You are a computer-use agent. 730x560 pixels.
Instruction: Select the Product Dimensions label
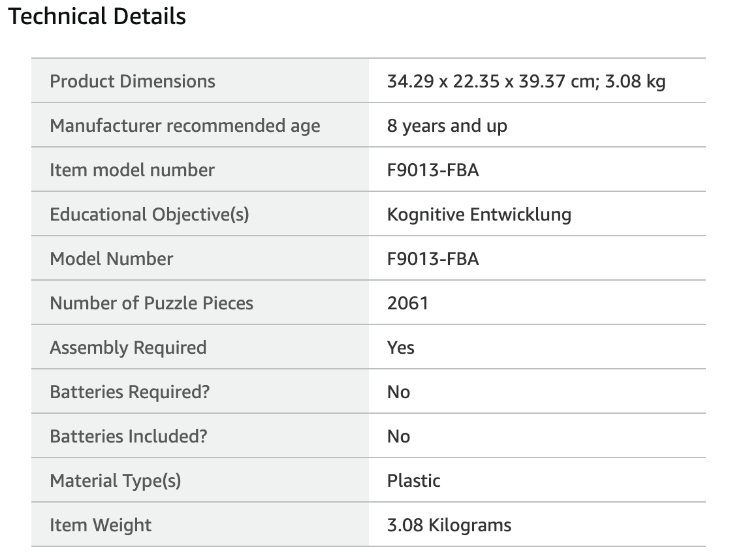(132, 81)
